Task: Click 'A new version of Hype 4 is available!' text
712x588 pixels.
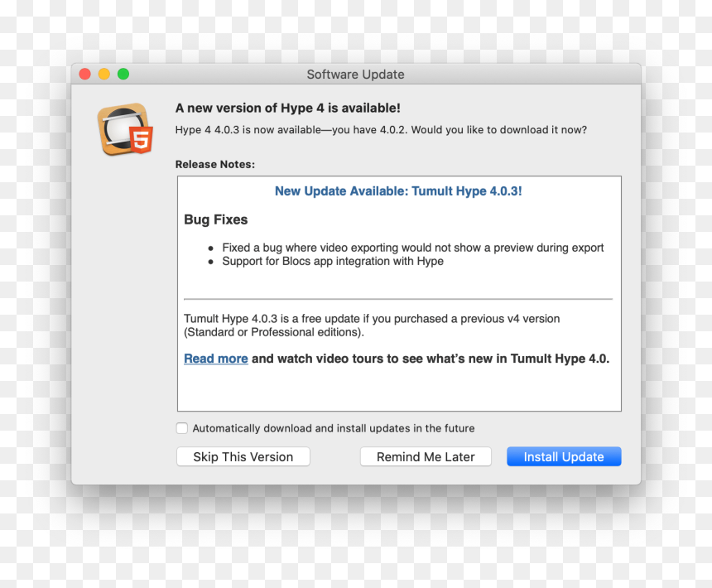Action: tap(288, 108)
